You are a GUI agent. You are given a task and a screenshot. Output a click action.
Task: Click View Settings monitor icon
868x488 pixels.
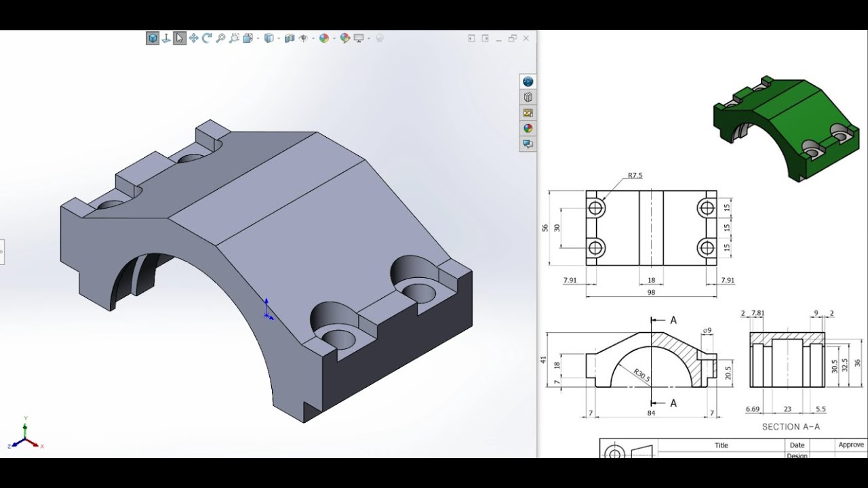click(359, 38)
